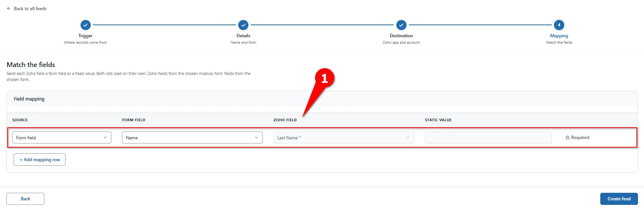Screen dimensions: 644x209
Task: Click the Destination step checkmark circle
Action: click(x=401, y=25)
